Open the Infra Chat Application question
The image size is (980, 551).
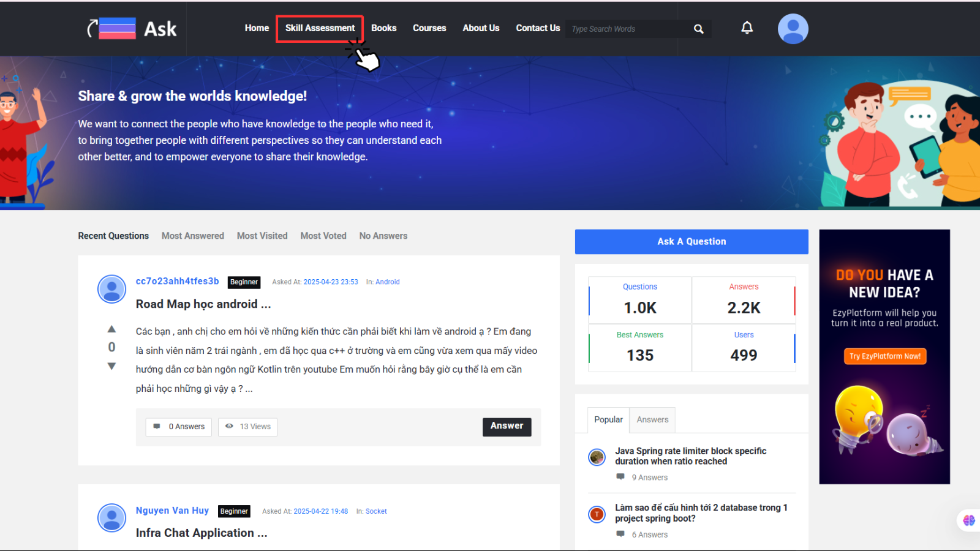pos(202,533)
